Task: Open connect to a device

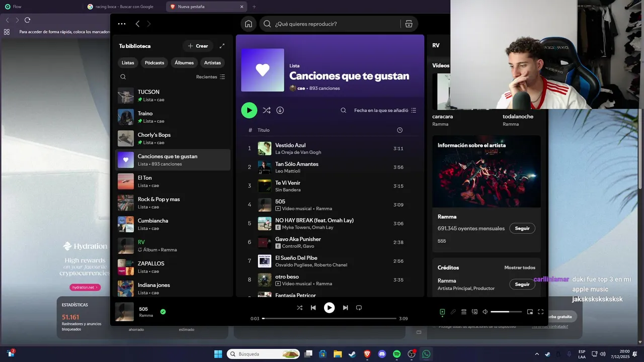Action: pyautogui.click(x=474, y=312)
